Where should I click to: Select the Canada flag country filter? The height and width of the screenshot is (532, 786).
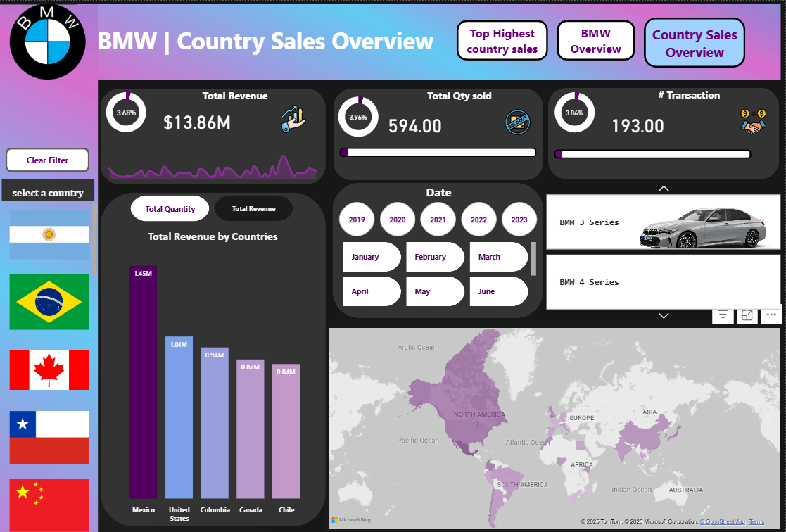[49, 369]
